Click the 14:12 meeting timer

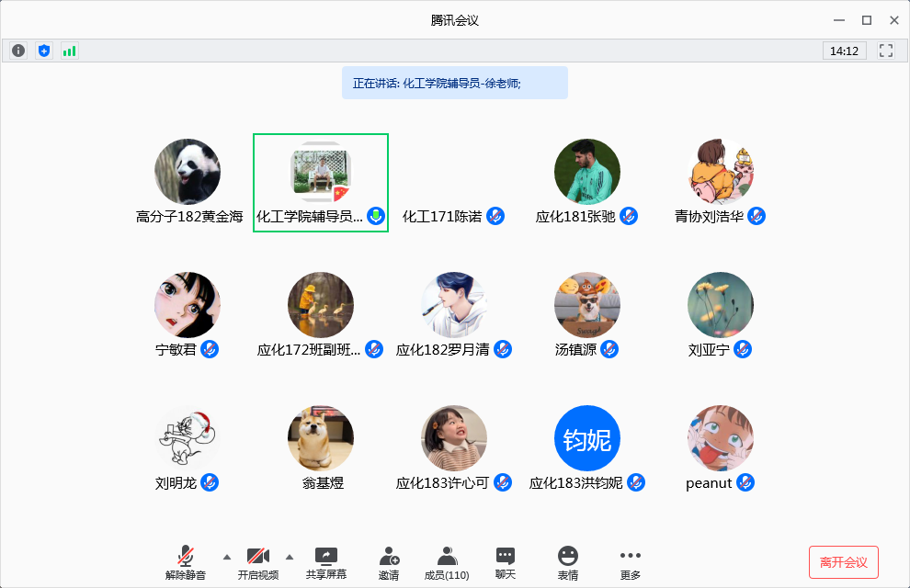point(844,51)
